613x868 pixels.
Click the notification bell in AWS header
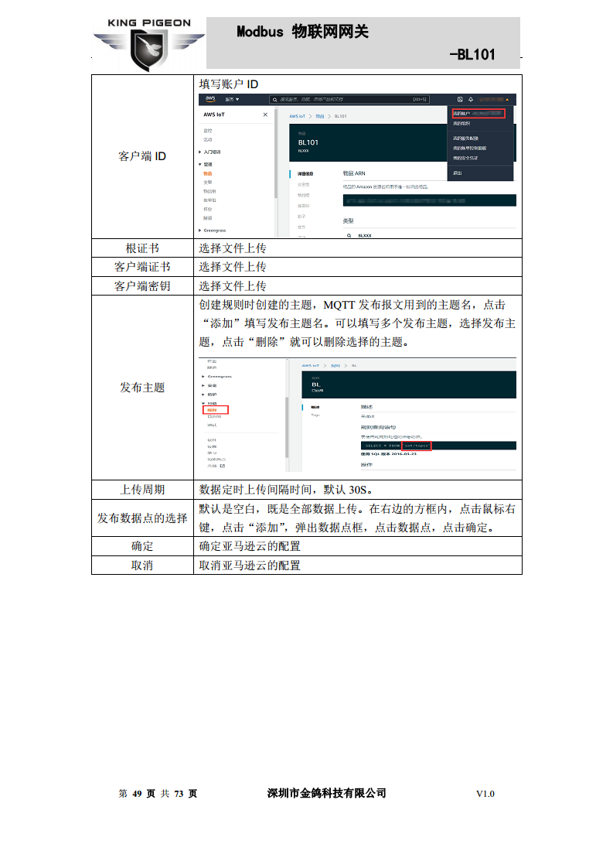pos(471,100)
